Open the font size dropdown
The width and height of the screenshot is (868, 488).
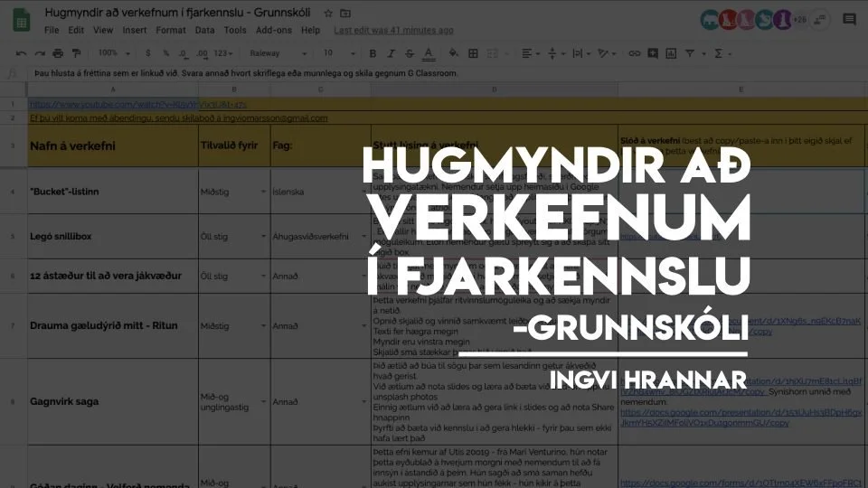339,53
